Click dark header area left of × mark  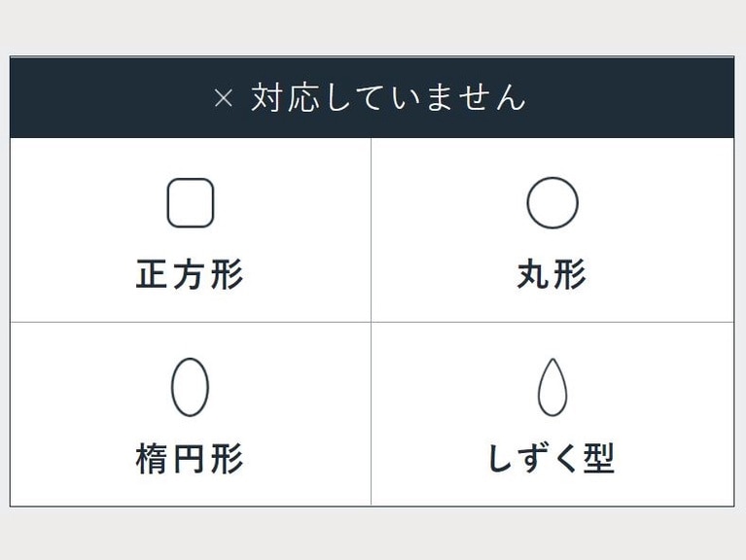click(x=107, y=97)
